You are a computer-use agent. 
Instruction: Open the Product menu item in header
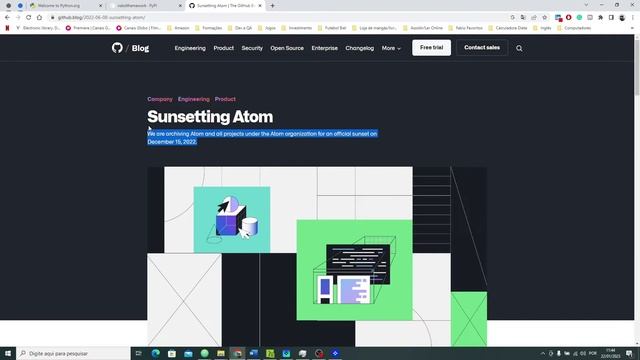(224, 48)
